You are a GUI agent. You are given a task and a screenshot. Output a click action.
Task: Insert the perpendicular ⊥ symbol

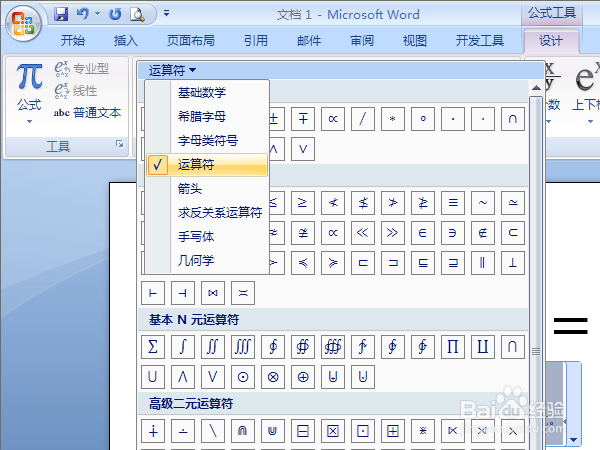click(513, 262)
